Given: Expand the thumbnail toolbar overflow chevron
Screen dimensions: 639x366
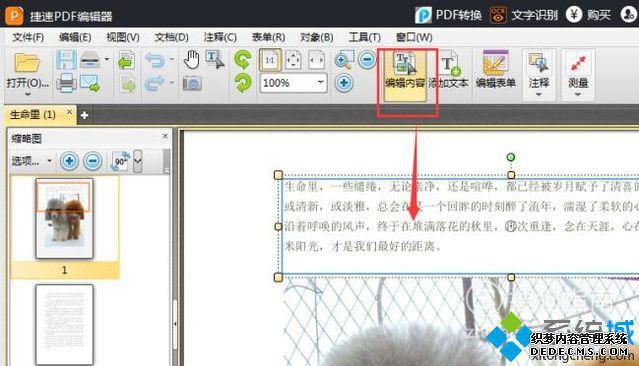Looking at the screenshot, I should click(138, 161).
